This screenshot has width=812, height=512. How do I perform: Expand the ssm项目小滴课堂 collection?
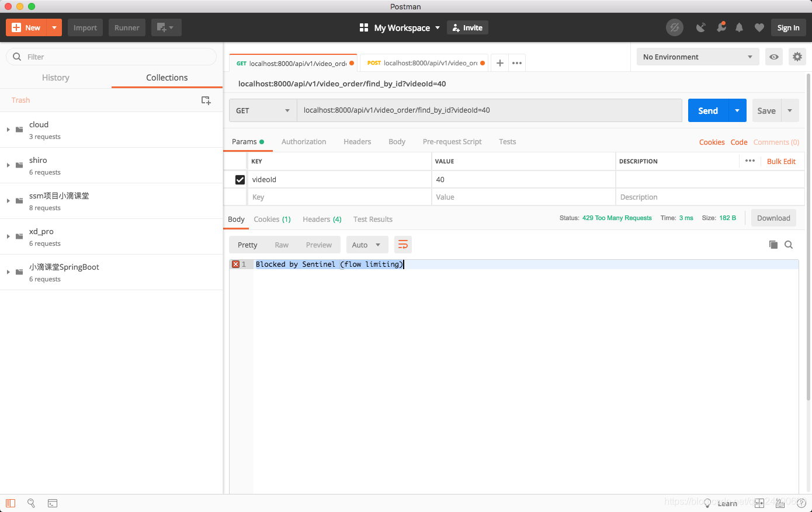pos(8,201)
